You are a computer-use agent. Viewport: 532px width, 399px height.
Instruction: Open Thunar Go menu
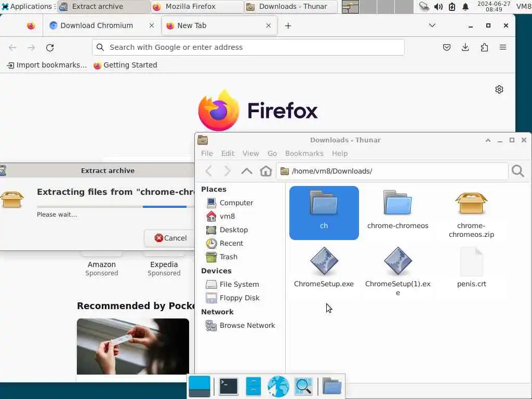pos(272,153)
